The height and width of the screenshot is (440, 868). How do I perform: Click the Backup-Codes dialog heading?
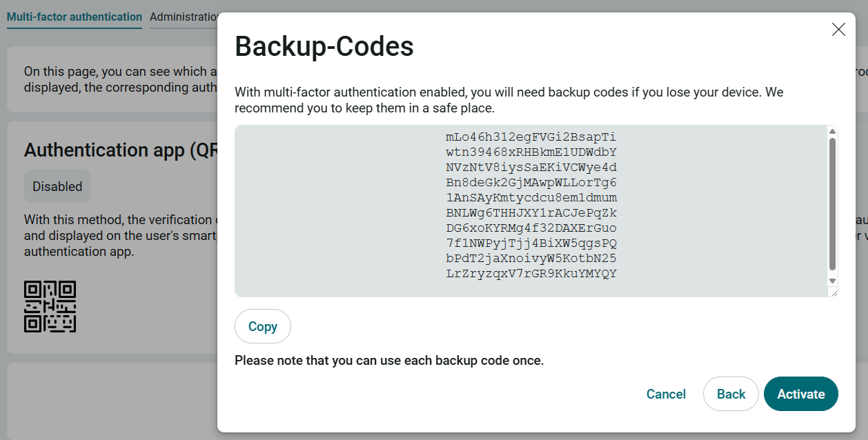(324, 46)
